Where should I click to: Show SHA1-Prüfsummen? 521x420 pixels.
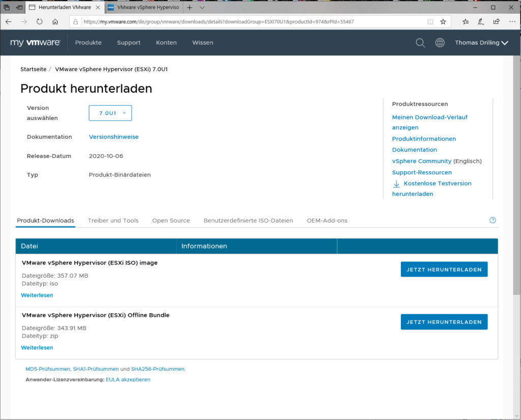click(96, 369)
